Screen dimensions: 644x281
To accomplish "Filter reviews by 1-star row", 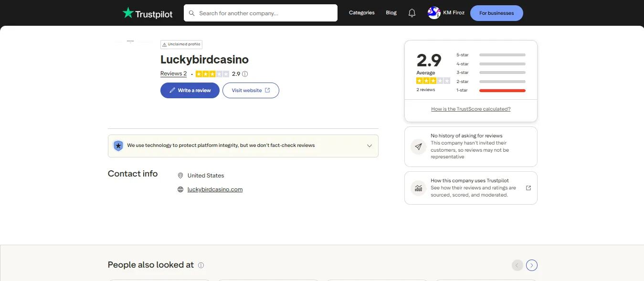I will coord(491,90).
